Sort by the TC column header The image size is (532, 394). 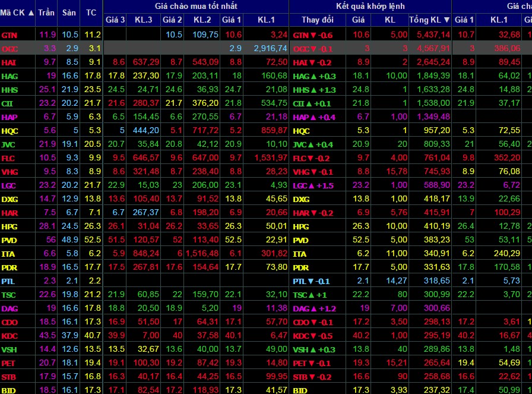pos(91,12)
